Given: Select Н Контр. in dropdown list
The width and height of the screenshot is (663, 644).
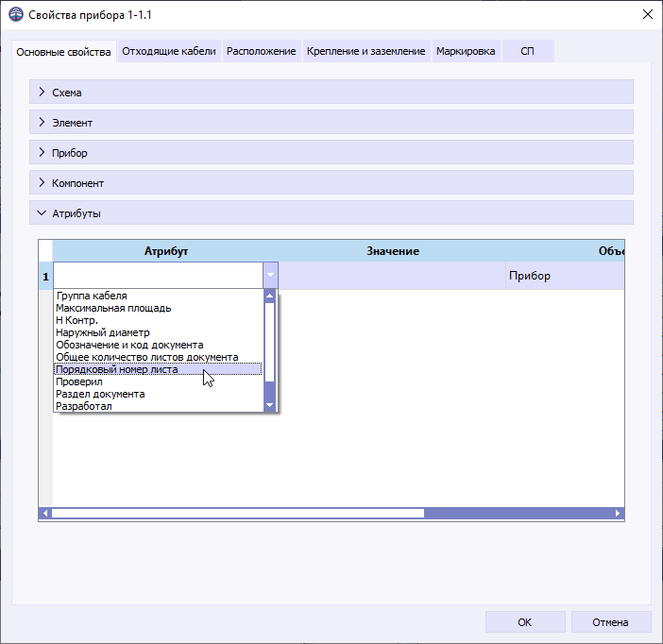Looking at the screenshot, I should 158,320.
